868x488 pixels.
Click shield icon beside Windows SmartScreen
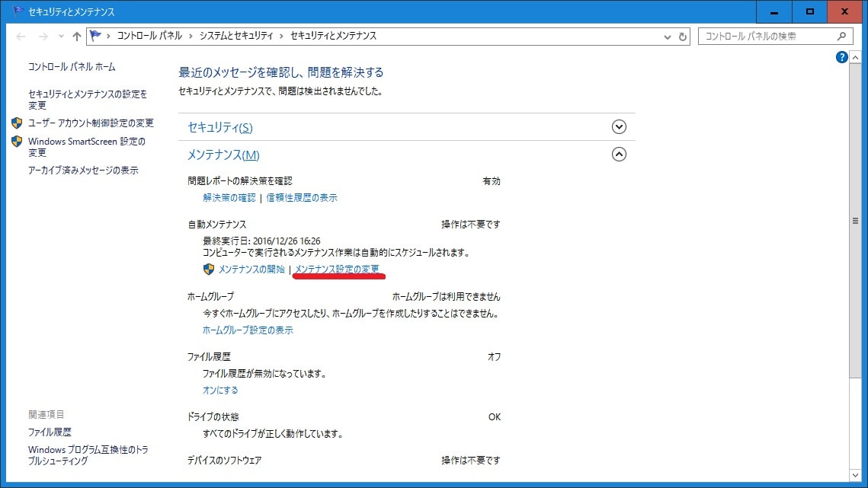(17, 142)
